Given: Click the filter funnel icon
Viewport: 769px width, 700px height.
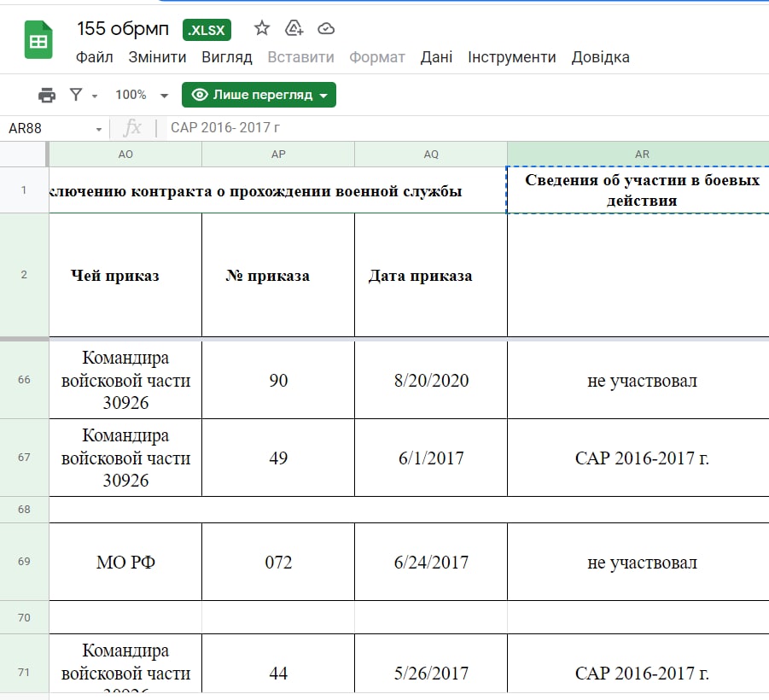Looking at the screenshot, I should (76, 95).
